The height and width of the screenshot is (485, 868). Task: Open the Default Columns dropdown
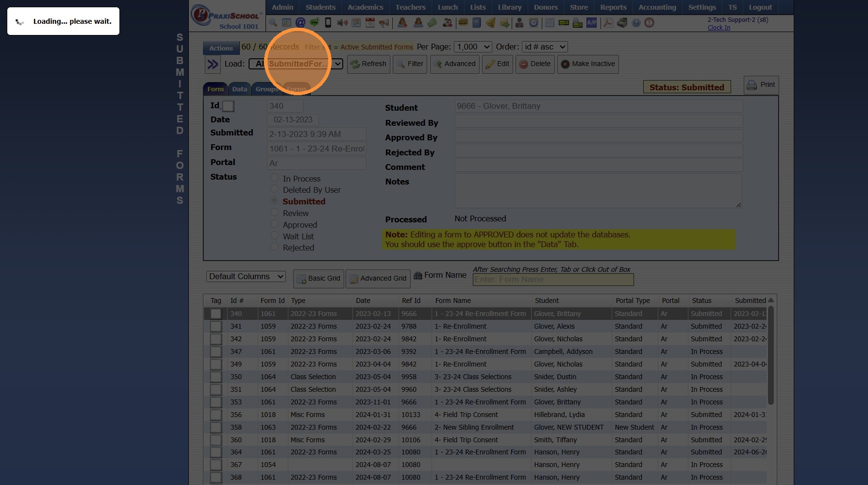(246, 277)
